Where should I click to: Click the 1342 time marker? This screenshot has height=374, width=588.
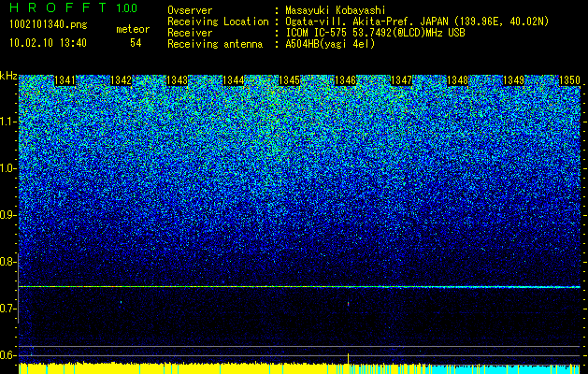tap(122, 80)
